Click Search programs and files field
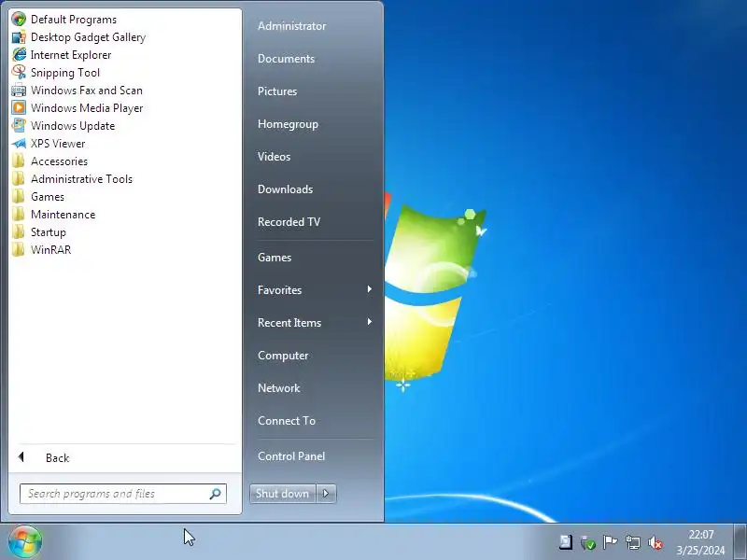 123,494
